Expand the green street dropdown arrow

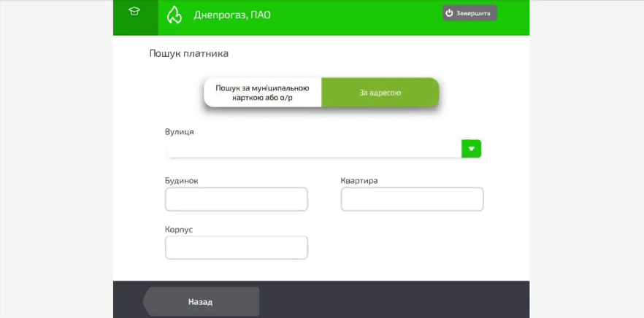click(x=472, y=149)
